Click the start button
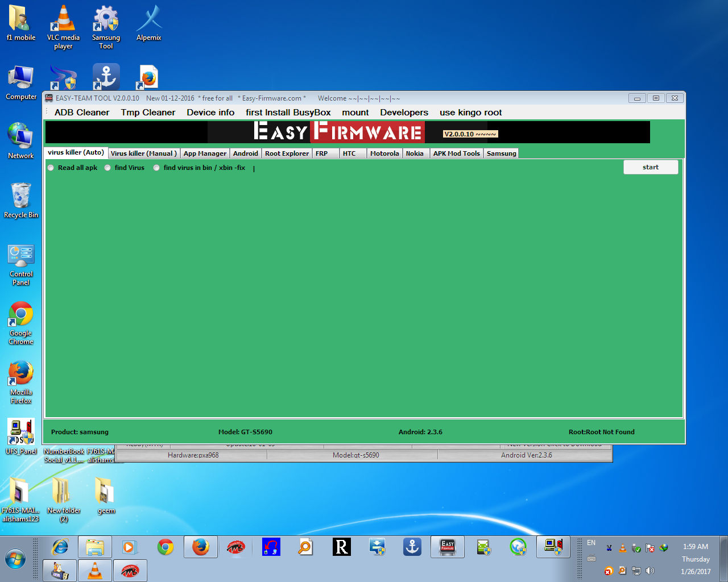 651,167
